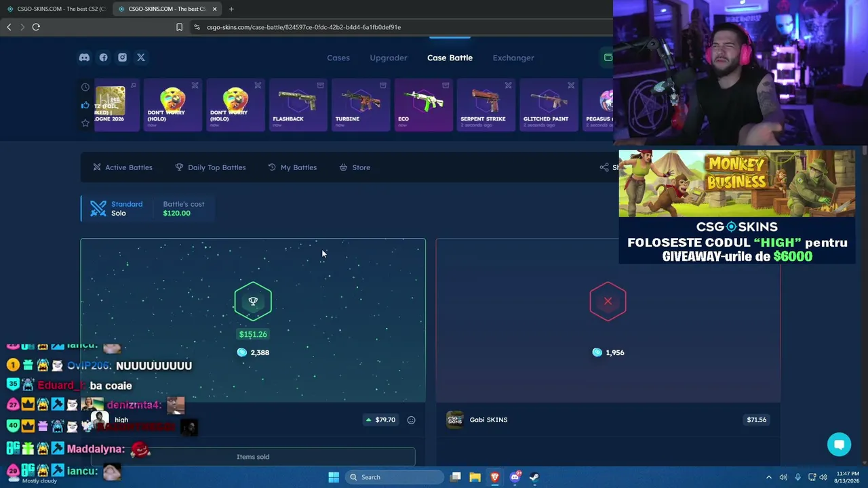Open the Exchanger page
868x488 pixels.
point(513,58)
